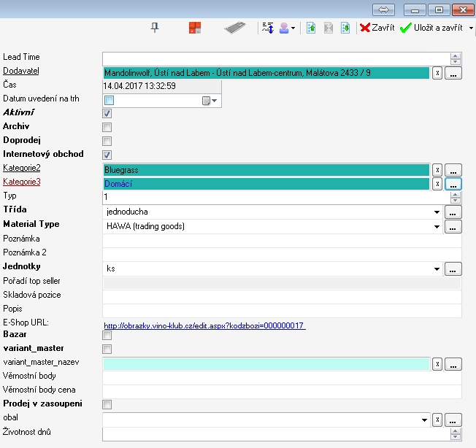This screenshot has height=448, width=476.
Task: Toggle Prodej v zasoupeni checkbox
Action: 107,404
